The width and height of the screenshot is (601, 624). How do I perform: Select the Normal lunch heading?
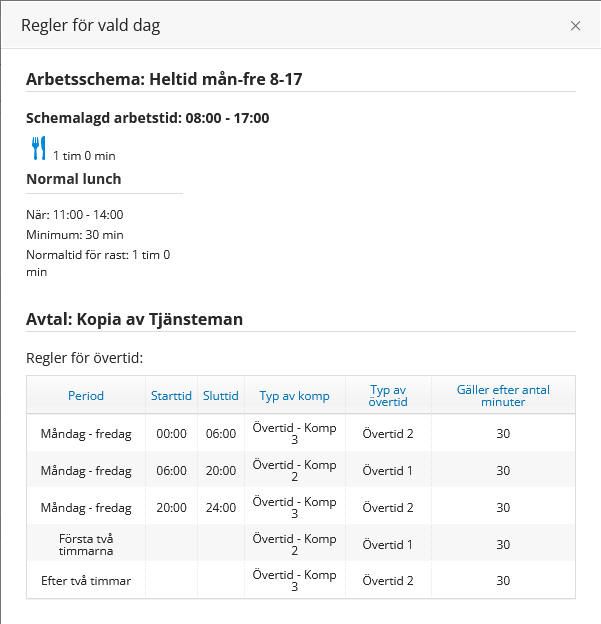73,179
